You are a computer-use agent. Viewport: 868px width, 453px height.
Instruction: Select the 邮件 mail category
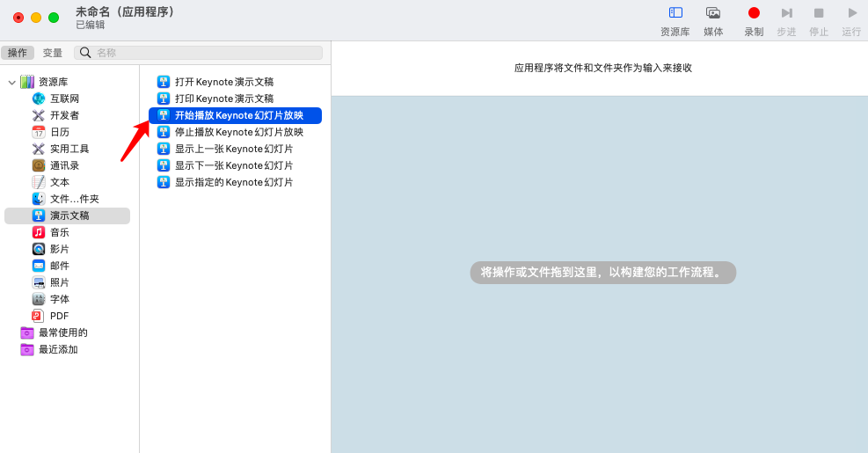click(x=60, y=266)
